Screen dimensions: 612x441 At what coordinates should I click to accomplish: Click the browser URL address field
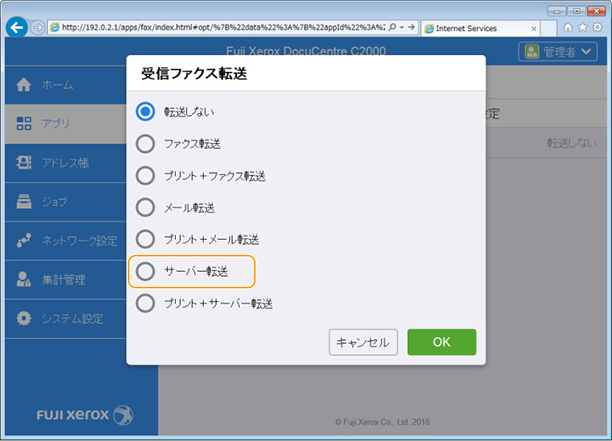click(220, 28)
